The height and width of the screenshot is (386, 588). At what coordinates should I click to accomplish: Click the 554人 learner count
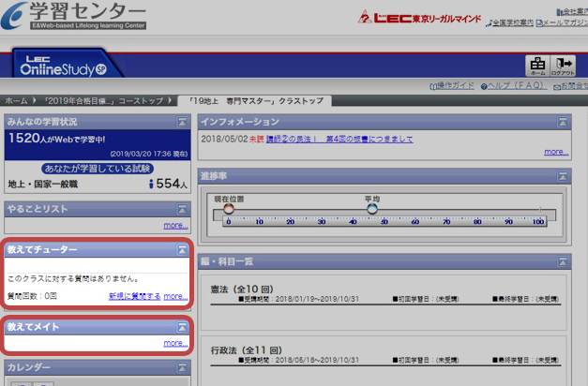point(168,184)
